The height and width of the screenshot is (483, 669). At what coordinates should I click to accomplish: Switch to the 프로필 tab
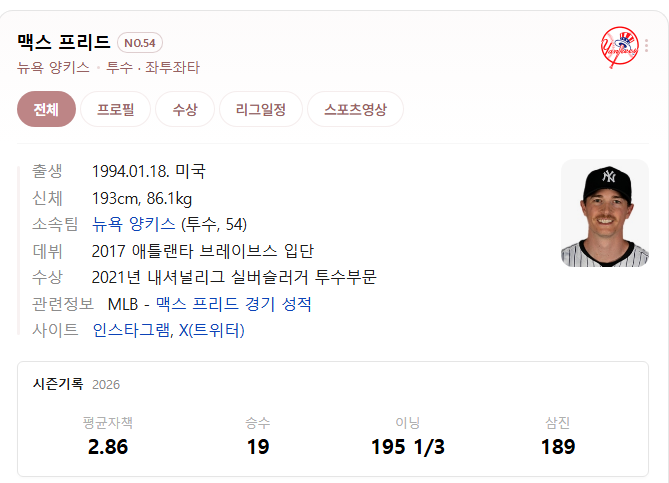[116, 109]
